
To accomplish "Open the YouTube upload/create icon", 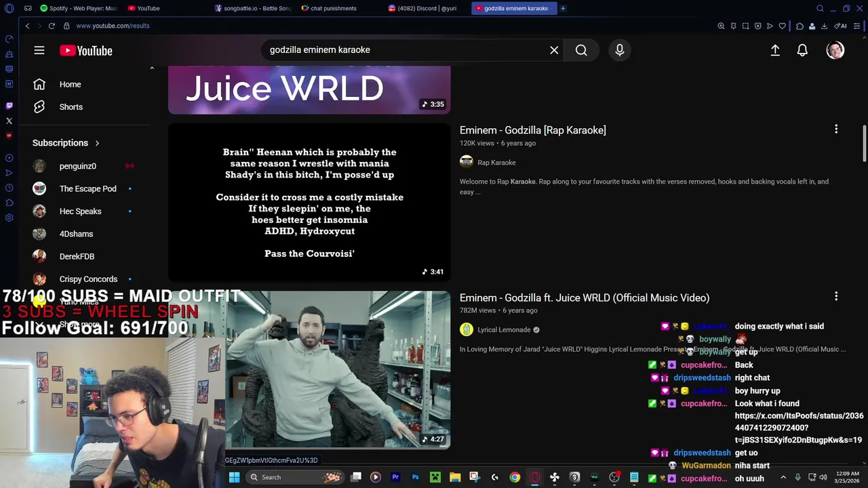I will point(775,50).
